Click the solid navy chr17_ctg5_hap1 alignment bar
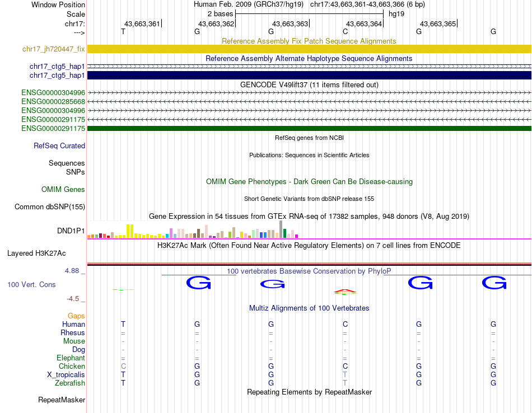The height and width of the screenshot is (413, 532). [x=309, y=76]
